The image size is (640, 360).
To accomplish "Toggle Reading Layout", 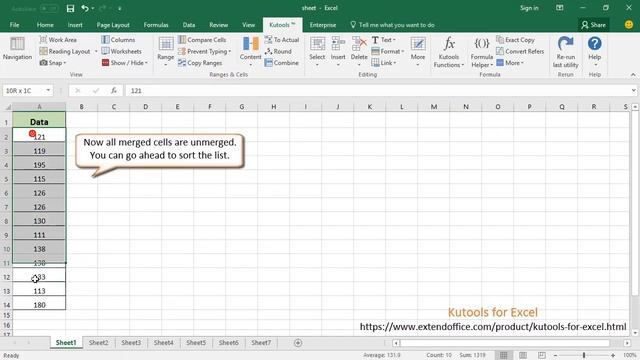I will point(65,51).
